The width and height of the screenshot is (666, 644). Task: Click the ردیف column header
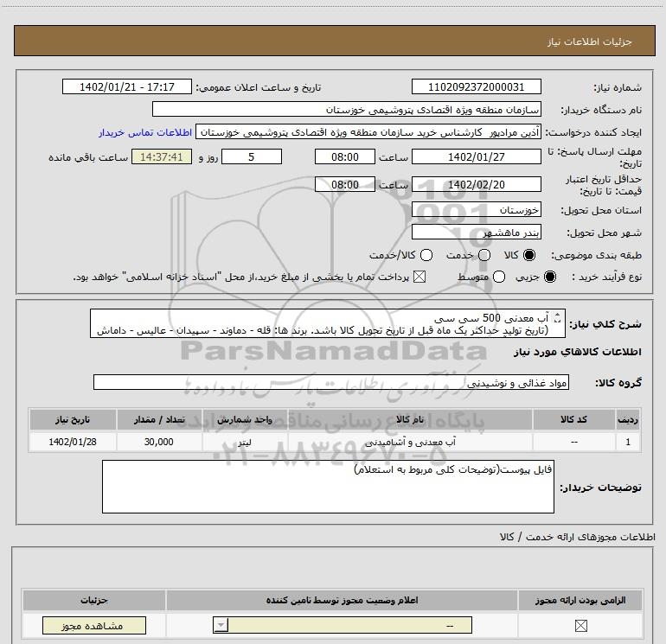628,419
